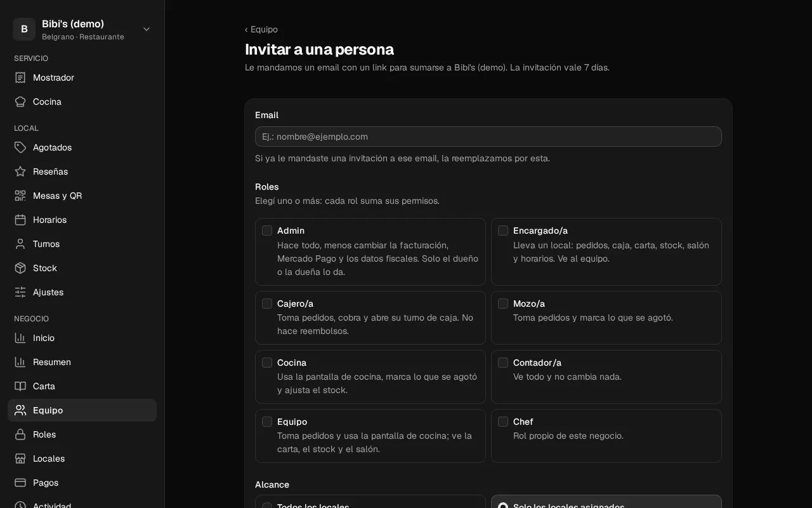Viewport: 812px width, 508px height.
Task: Click the Invitar a una persona heading
Action: pos(319,50)
